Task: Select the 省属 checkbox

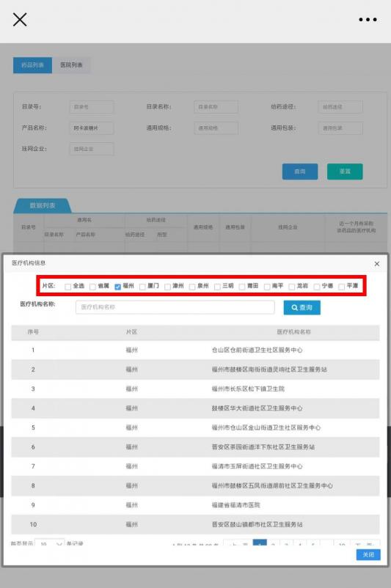Action: pyautogui.click(x=92, y=287)
